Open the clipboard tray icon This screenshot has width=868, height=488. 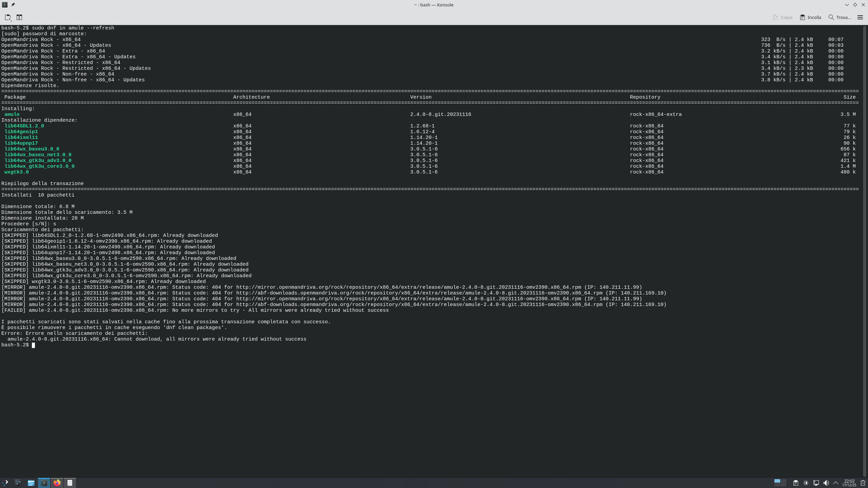coord(795,483)
